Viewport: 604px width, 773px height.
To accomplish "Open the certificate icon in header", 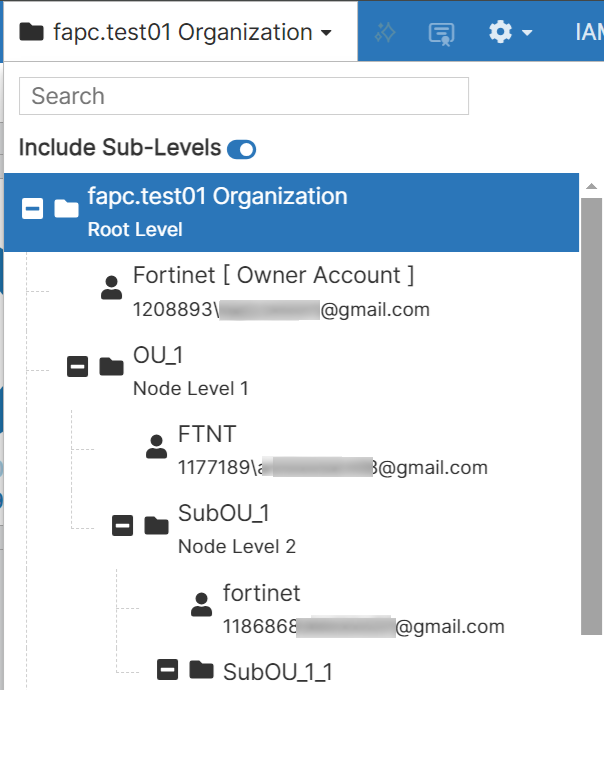I will pyautogui.click(x=441, y=32).
